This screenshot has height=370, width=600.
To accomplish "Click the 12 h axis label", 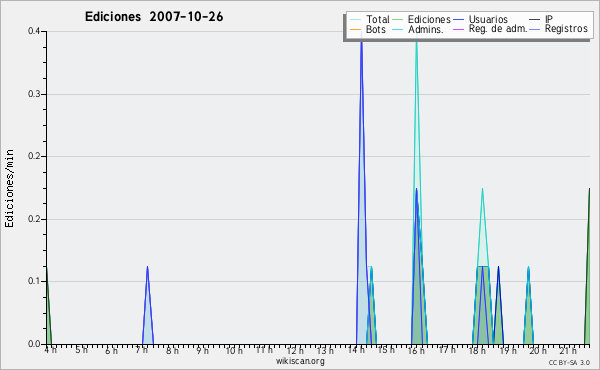I will point(295,350).
